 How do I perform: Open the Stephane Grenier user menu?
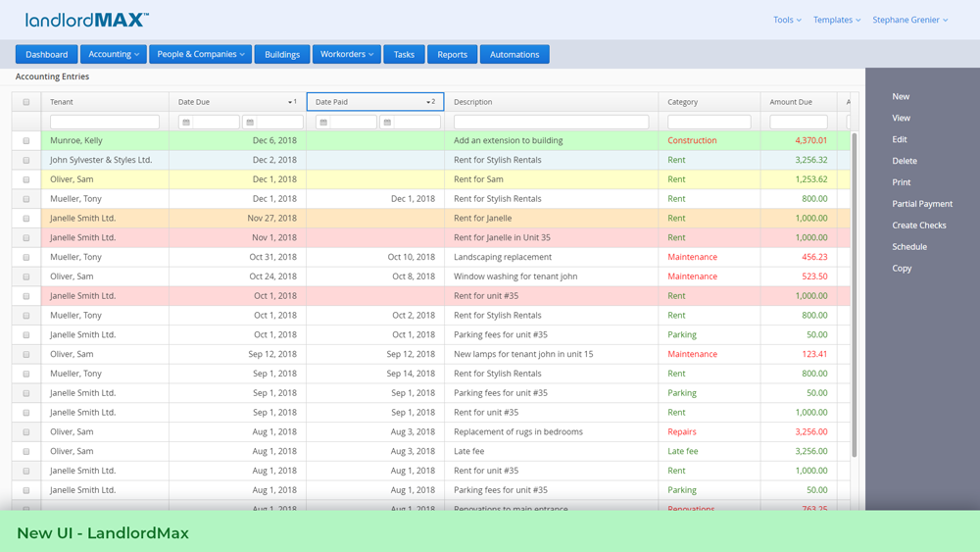(910, 20)
